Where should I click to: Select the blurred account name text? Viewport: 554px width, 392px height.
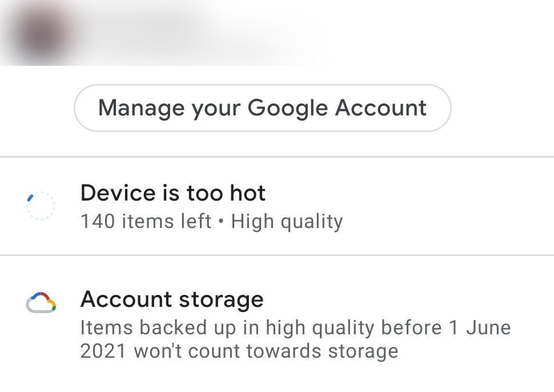(x=188, y=31)
